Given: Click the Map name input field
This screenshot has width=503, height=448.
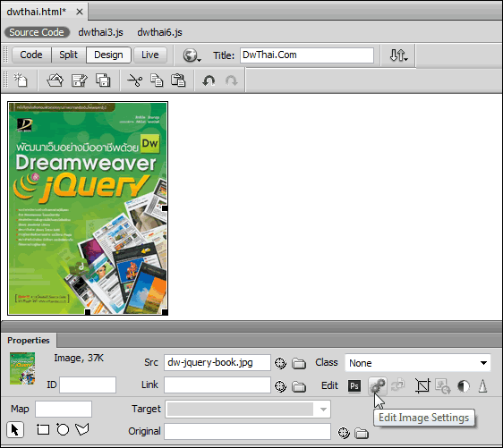Looking at the screenshot, I should (64, 409).
